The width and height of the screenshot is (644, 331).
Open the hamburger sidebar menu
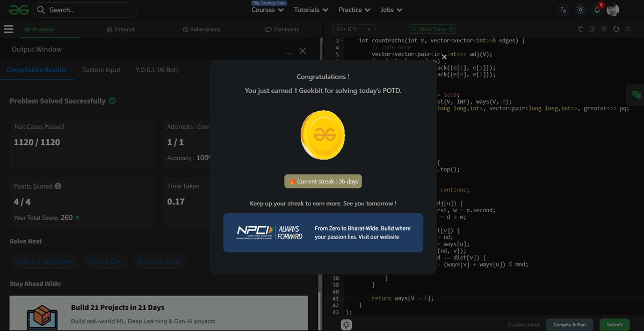(x=8, y=29)
